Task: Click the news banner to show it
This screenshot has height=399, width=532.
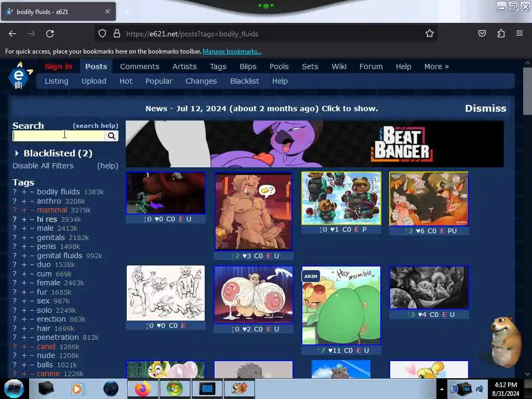Action: pos(262,109)
